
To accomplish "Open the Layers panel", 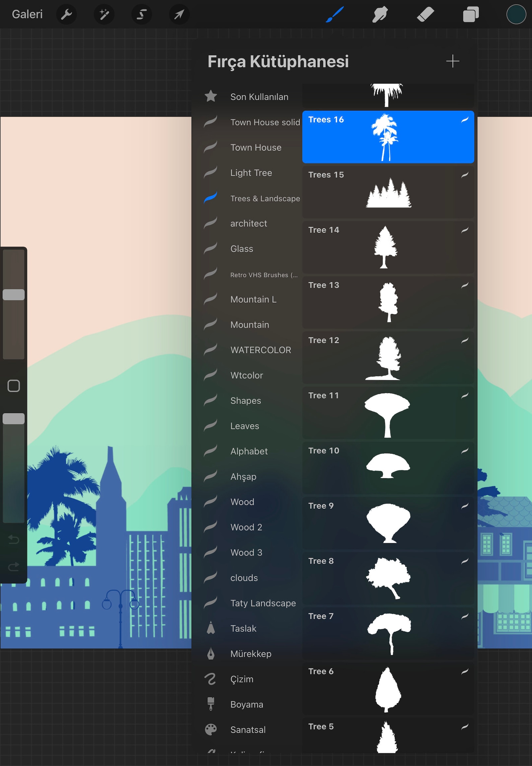I will 471,14.
